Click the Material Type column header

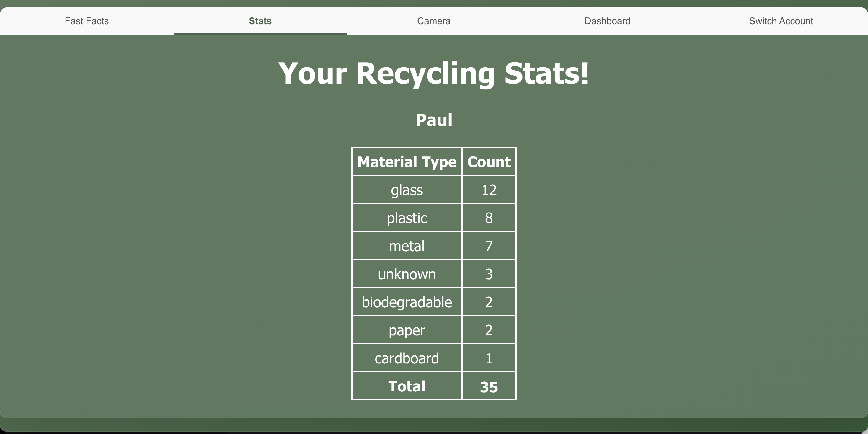pyautogui.click(x=407, y=162)
